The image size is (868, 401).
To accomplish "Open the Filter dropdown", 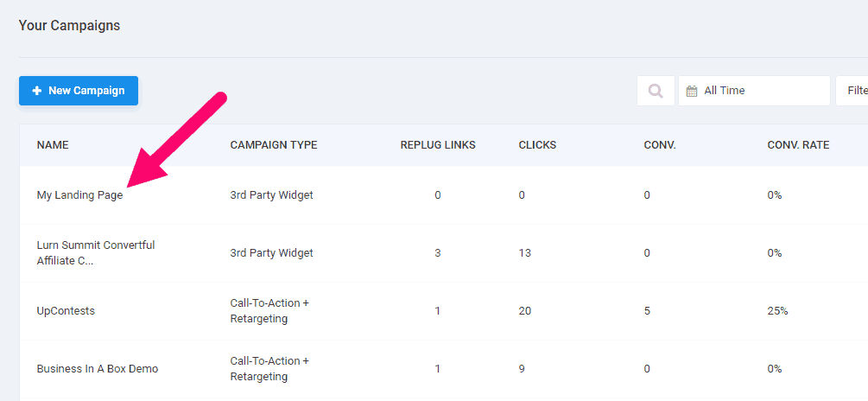I will pos(852,91).
